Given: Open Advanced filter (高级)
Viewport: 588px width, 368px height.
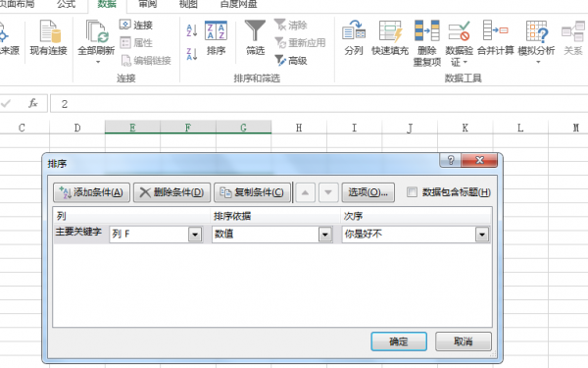Looking at the screenshot, I should 291,60.
